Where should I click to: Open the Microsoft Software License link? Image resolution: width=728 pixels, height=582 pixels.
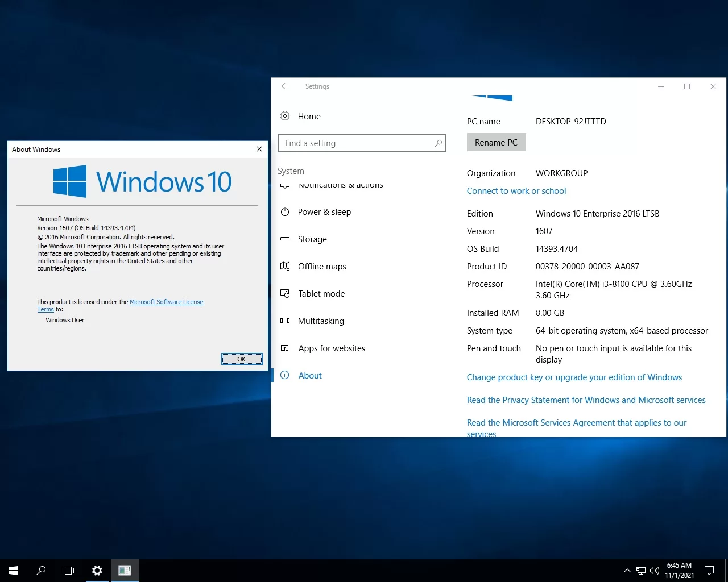pos(166,302)
